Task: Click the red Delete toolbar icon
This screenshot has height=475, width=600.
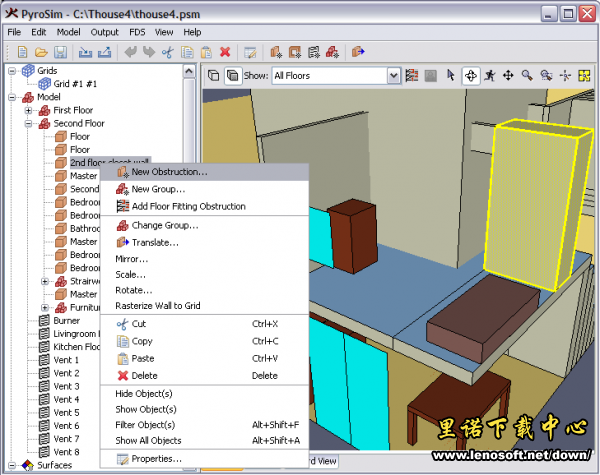Action: coord(225,52)
